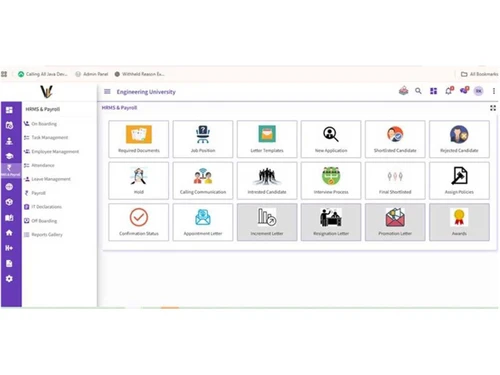Screen dimensions: 500x375
Task: Open the Letter Templates tile
Action: [x=267, y=139]
